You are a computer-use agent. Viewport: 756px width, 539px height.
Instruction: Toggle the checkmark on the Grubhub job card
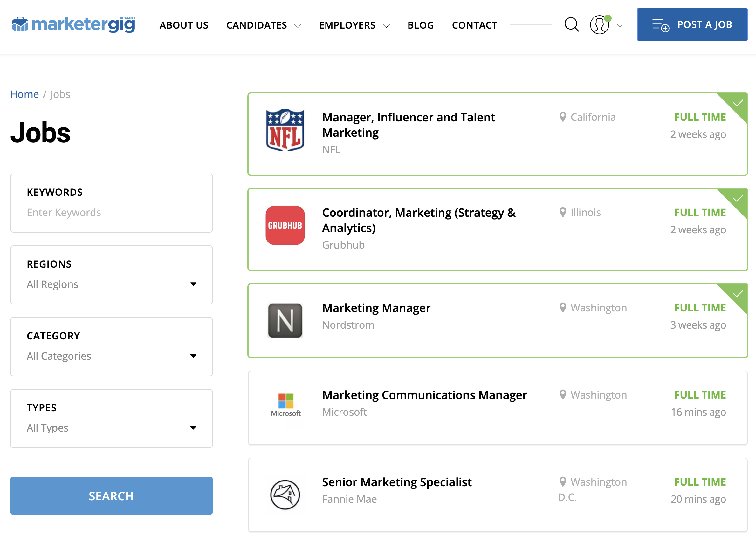(739, 199)
